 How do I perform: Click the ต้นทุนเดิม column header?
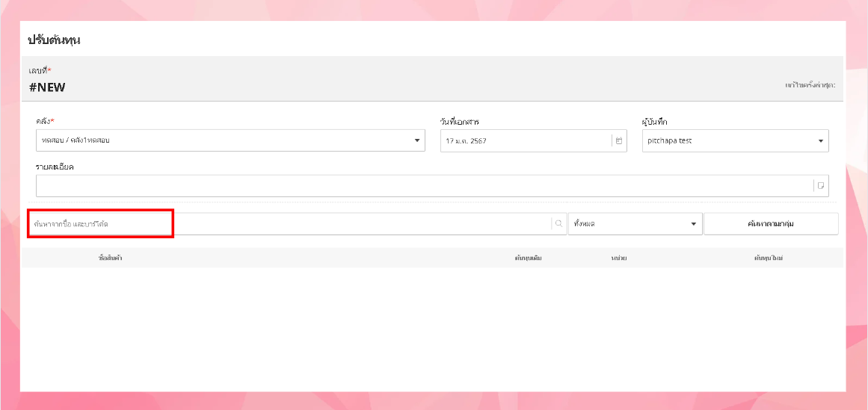pyautogui.click(x=528, y=258)
